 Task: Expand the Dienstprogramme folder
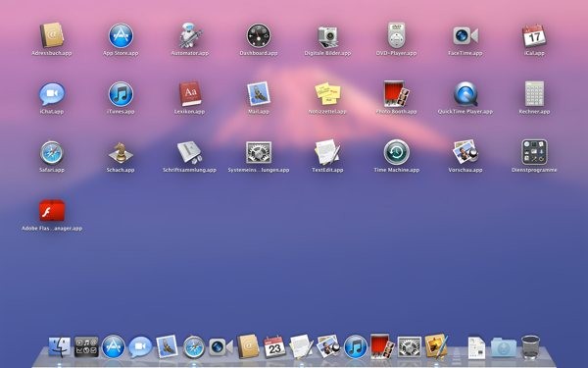coord(534,152)
